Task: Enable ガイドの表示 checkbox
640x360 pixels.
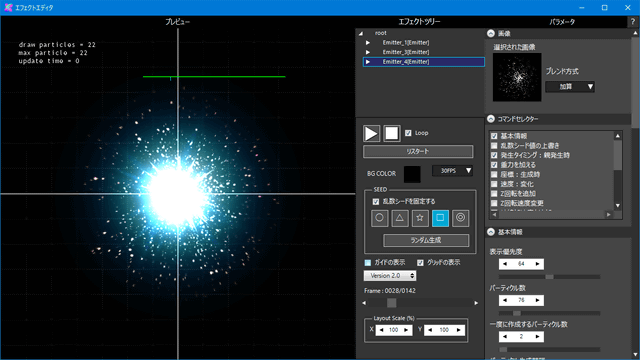Action: tap(368, 262)
